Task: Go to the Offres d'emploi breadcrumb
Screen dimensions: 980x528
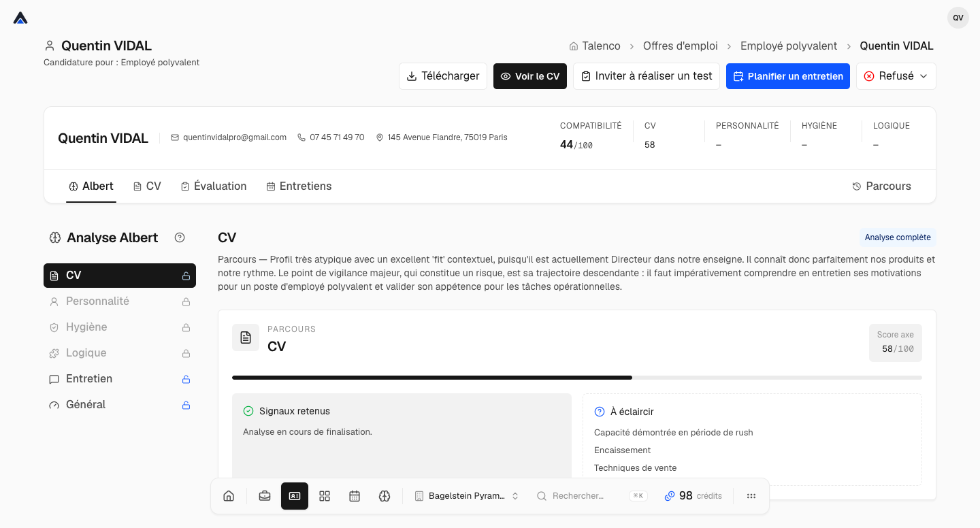Action: pos(681,46)
